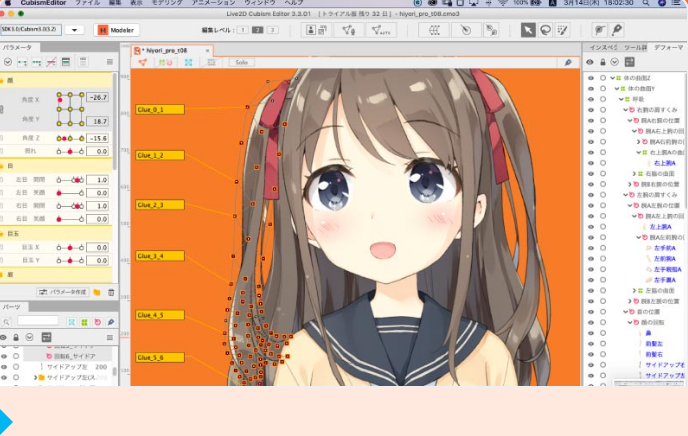688x436 pixels.
Task: Click the Solo button in canvas toolbar
Action: [241, 62]
